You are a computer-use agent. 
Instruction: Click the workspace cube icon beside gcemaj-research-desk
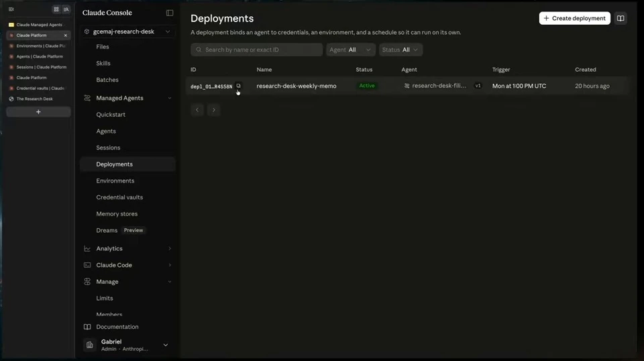click(87, 32)
